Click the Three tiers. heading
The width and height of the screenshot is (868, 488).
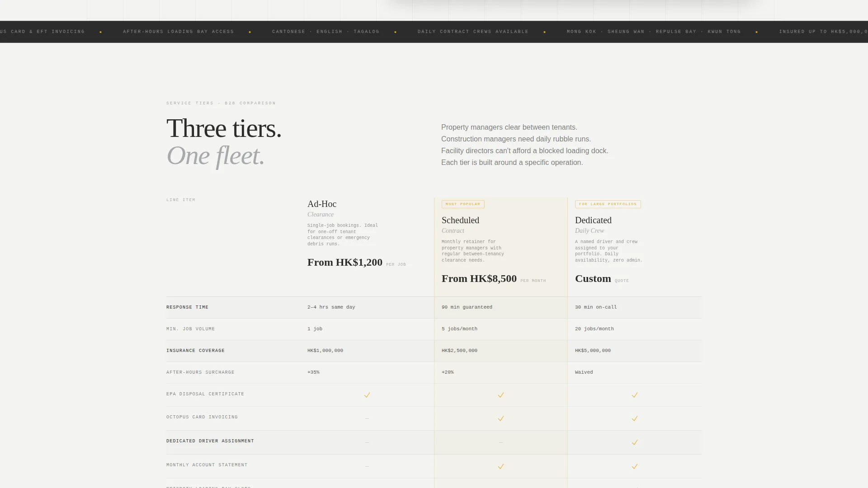224,128
